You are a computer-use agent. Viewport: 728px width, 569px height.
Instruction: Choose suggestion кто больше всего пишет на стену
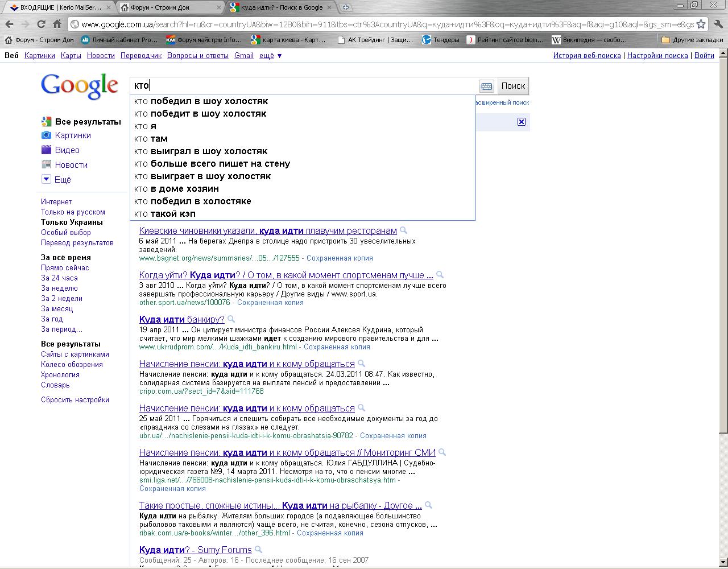[302, 163]
